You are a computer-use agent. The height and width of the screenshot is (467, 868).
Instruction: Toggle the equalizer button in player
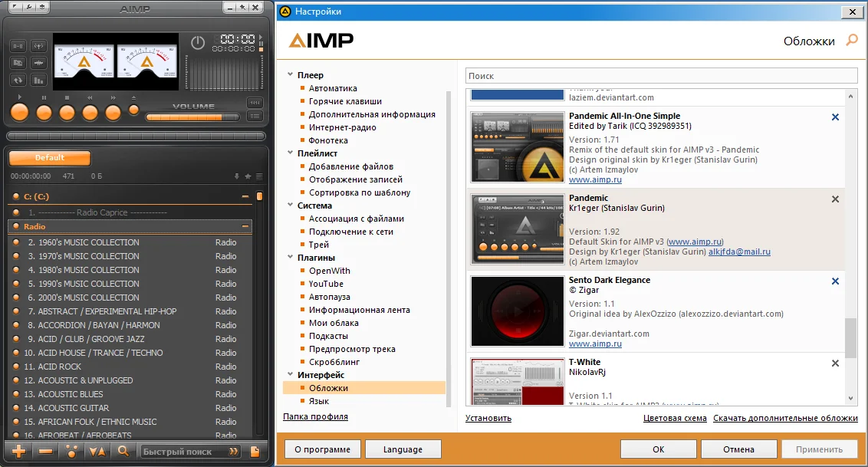(x=39, y=81)
